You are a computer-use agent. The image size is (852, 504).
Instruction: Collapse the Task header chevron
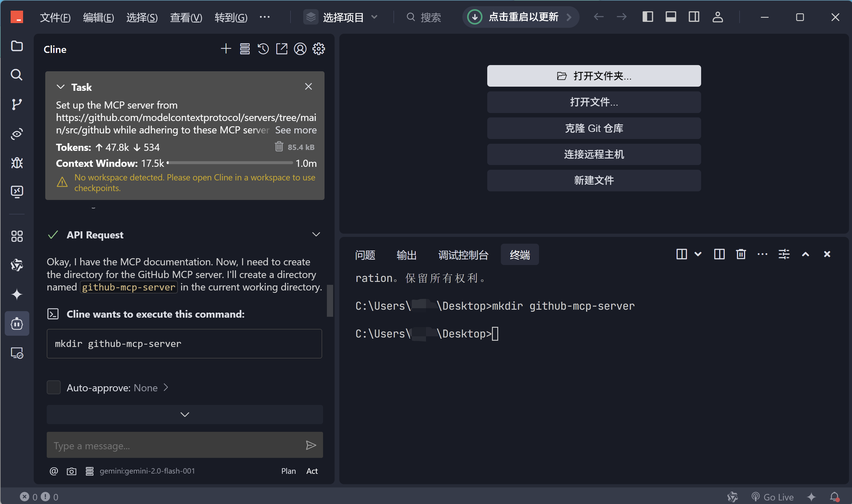(x=60, y=87)
